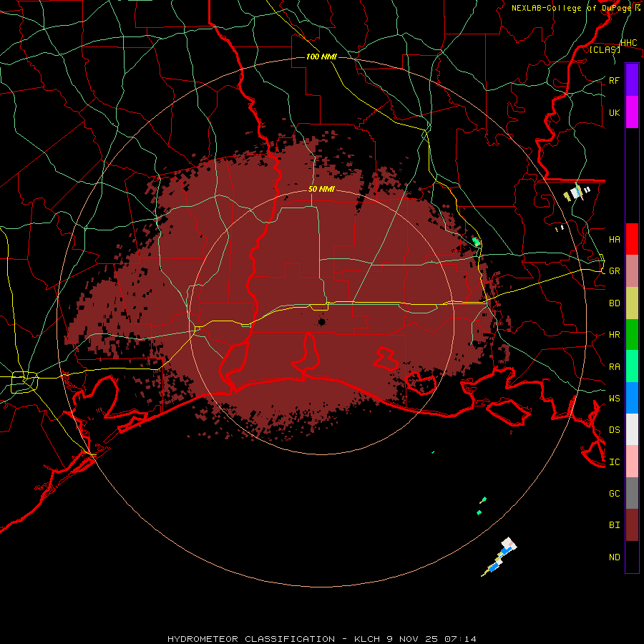Click the BD yellow legend swatch
The height and width of the screenshot is (644, 644).
click(632, 303)
